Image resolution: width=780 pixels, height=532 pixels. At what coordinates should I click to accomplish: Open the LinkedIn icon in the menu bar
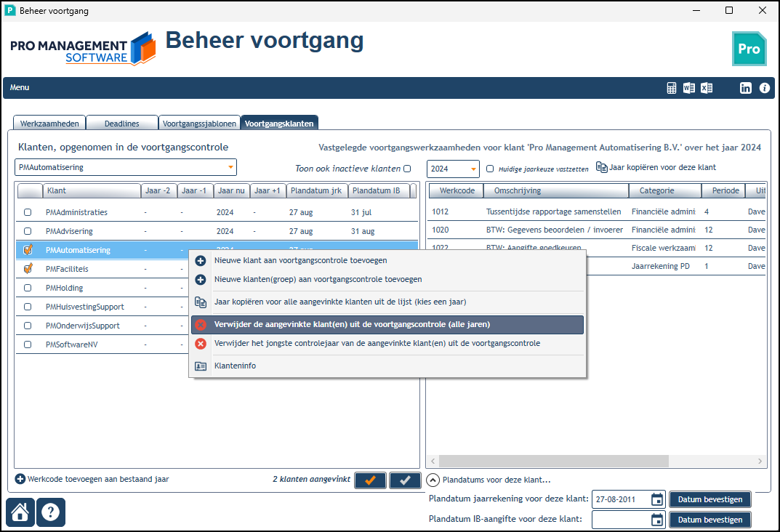(746, 88)
